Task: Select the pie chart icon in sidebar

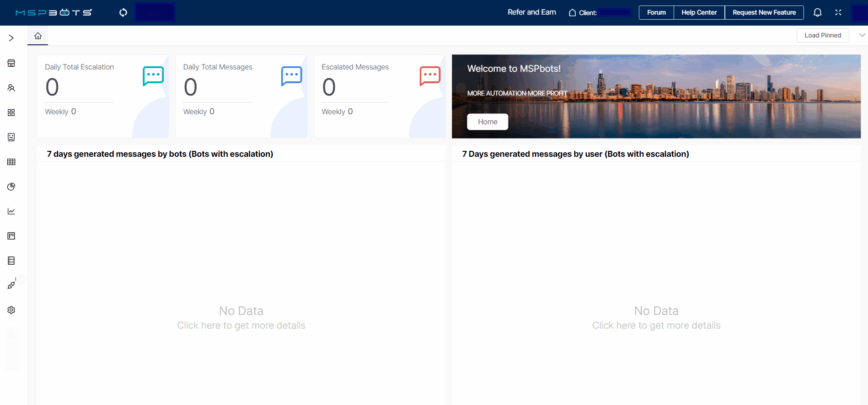Action: (x=11, y=187)
